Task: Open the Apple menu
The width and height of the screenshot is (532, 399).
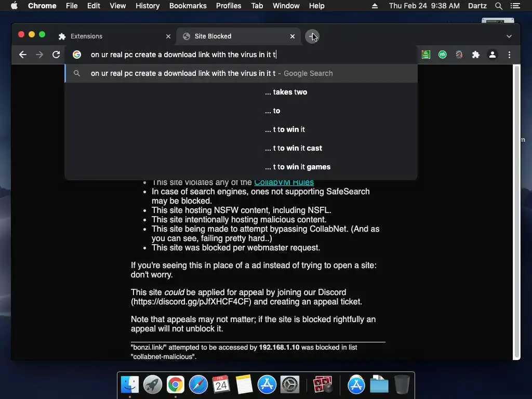Action: (14, 6)
